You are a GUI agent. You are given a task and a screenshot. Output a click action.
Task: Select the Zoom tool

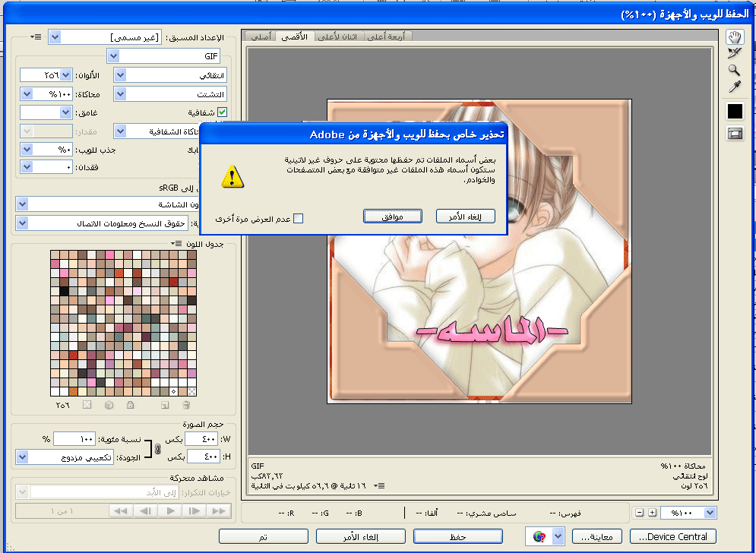click(735, 70)
